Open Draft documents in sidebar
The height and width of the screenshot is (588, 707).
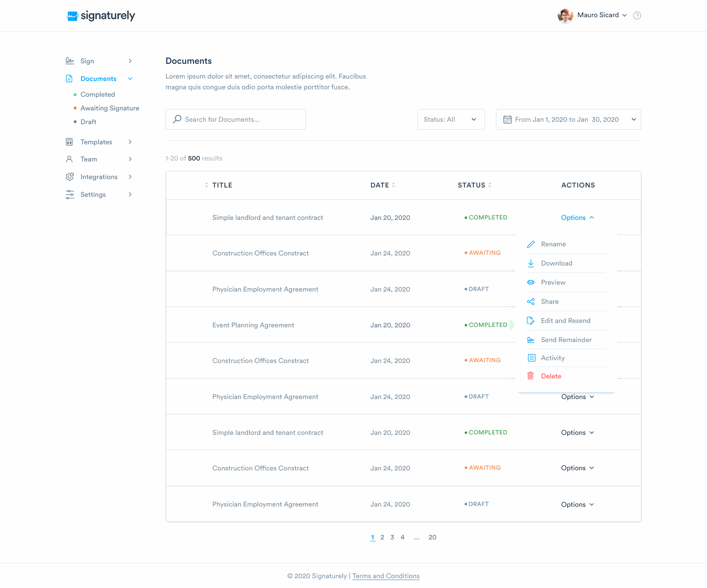coord(88,122)
